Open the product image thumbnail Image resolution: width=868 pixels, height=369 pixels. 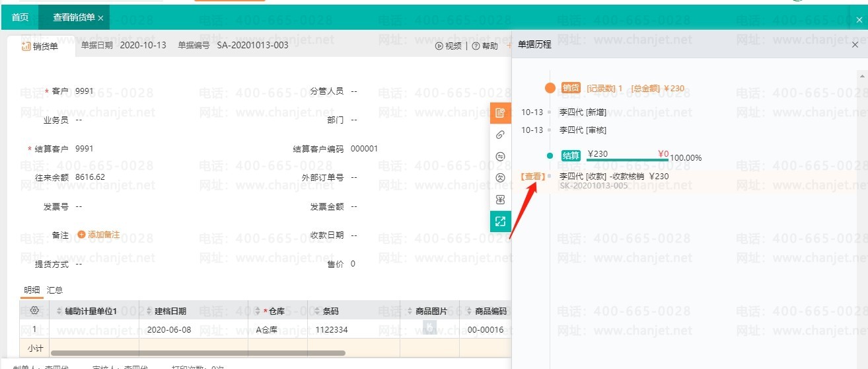tap(429, 327)
